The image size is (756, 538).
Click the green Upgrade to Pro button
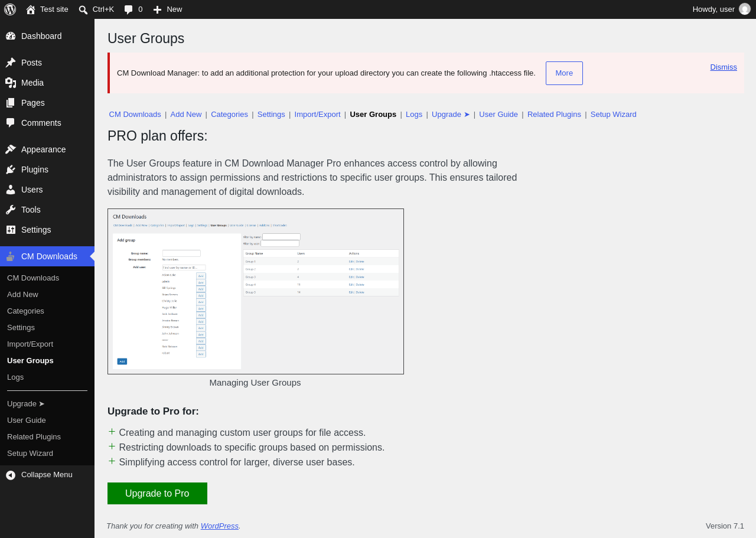(x=157, y=494)
